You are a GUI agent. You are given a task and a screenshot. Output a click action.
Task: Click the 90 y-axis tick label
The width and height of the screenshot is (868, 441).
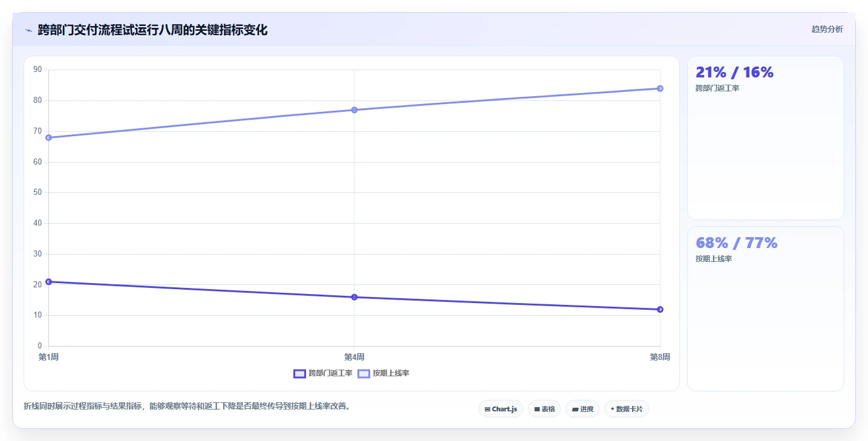(x=38, y=70)
